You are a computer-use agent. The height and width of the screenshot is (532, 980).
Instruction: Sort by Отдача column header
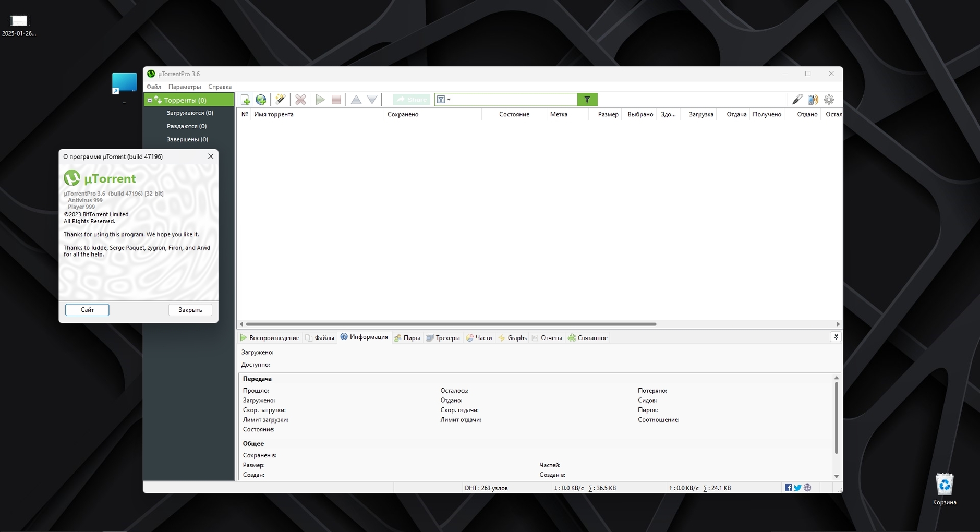[733, 114]
